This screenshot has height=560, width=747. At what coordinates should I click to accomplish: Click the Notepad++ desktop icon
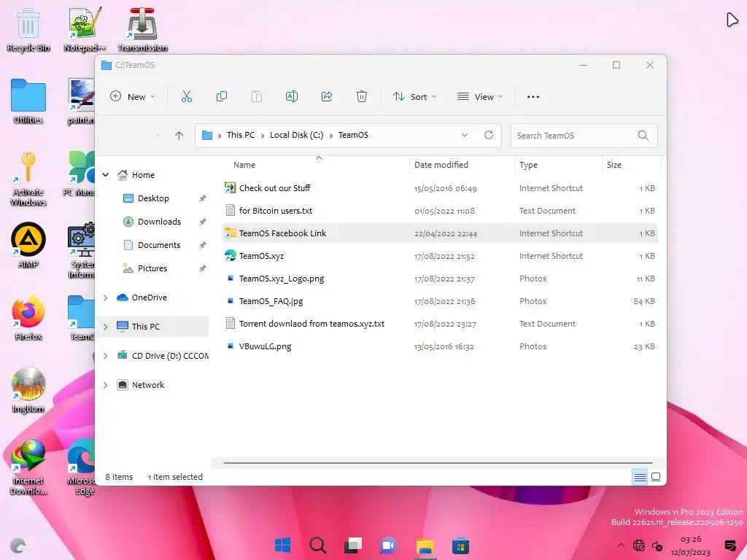click(x=85, y=29)
